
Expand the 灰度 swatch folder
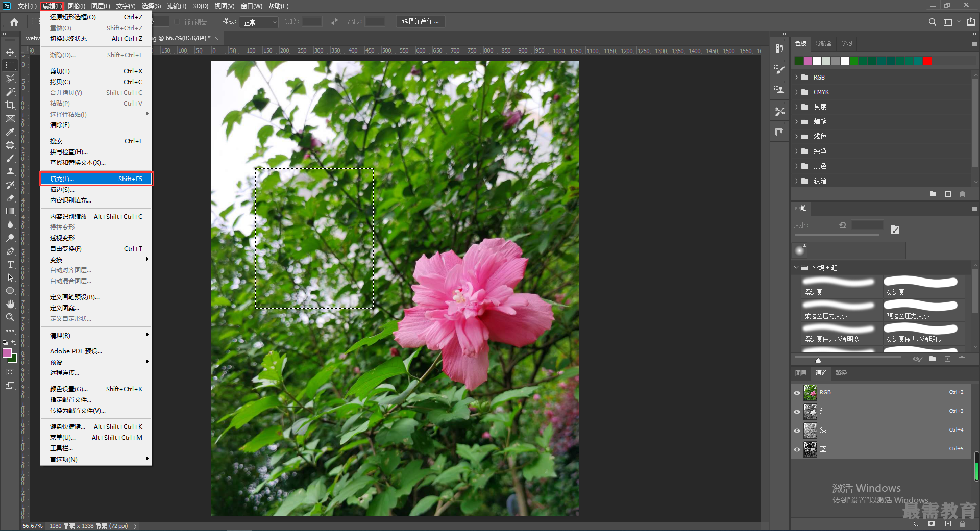tap(796, 107)
